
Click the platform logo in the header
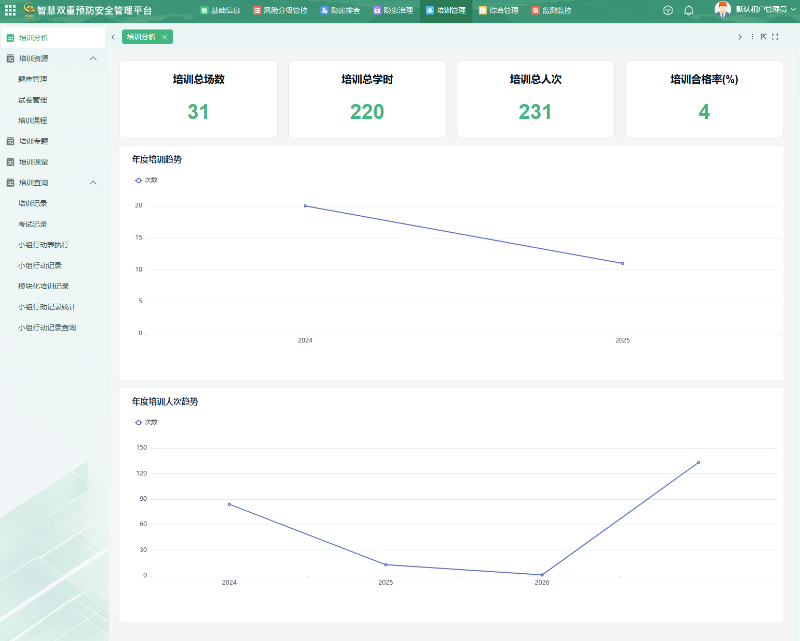click(30, 10)
